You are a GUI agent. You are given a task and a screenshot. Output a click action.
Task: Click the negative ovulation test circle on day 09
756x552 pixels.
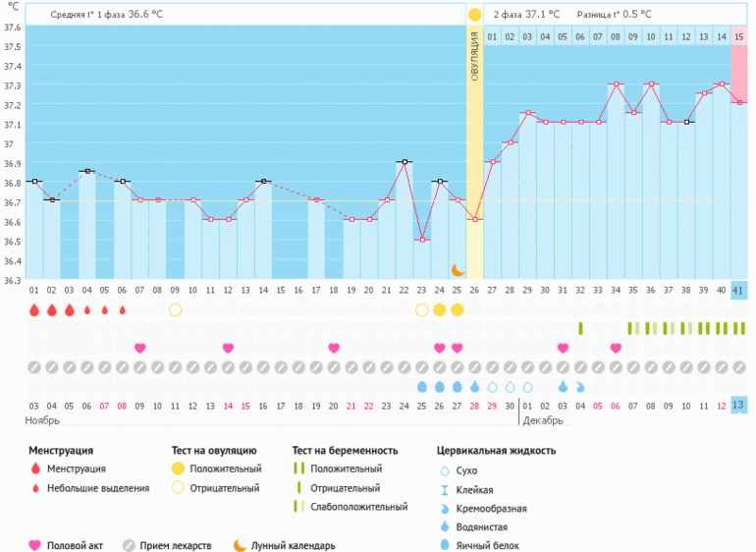click(175, 309)
